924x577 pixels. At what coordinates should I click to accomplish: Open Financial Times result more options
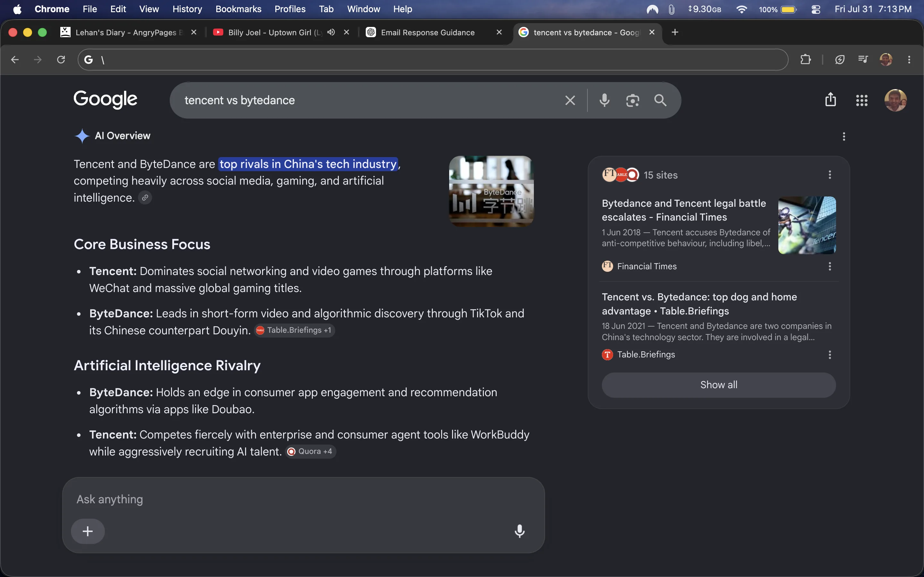click(830, 266)
